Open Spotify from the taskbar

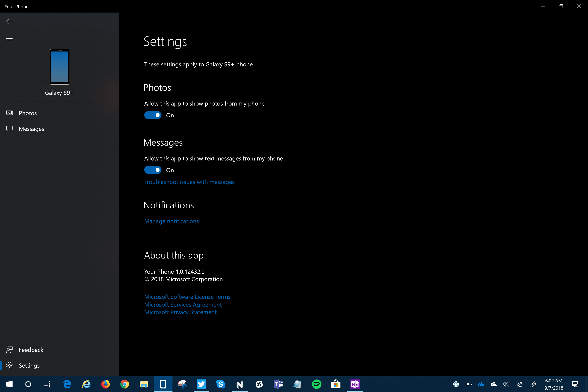(x=317, y=384)
